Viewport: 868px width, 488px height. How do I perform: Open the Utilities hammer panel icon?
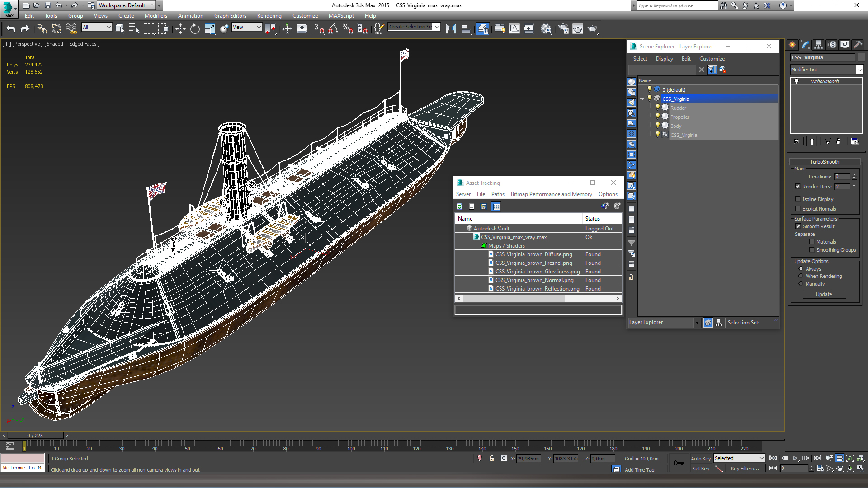858,45
